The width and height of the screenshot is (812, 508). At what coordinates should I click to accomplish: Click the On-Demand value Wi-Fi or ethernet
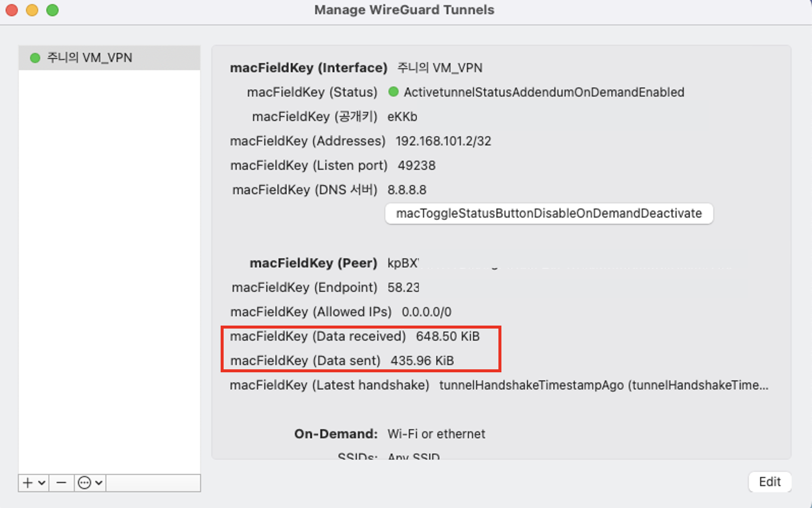pyautogui.click(x=436, y=433)
